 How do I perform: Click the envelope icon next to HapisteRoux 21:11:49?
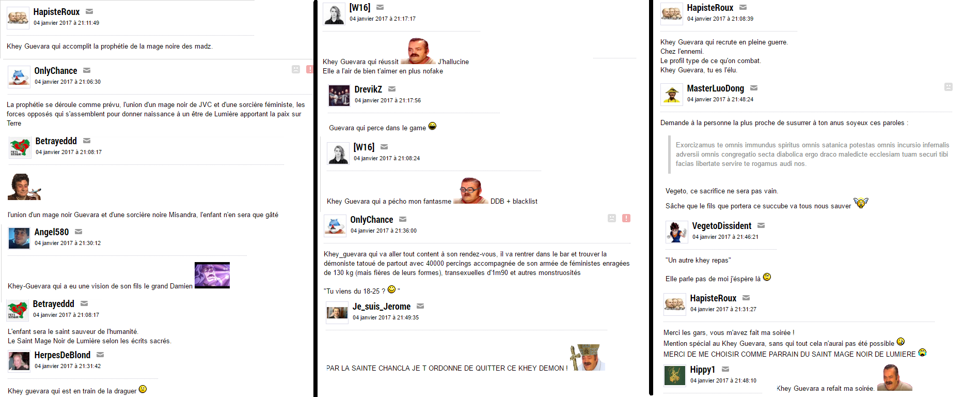coord(89,11)
